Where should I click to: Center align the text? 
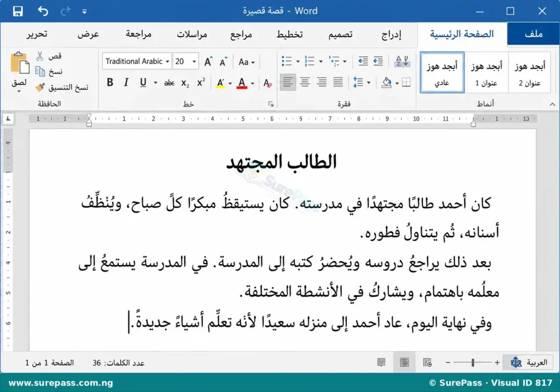(x=305, y=83)
